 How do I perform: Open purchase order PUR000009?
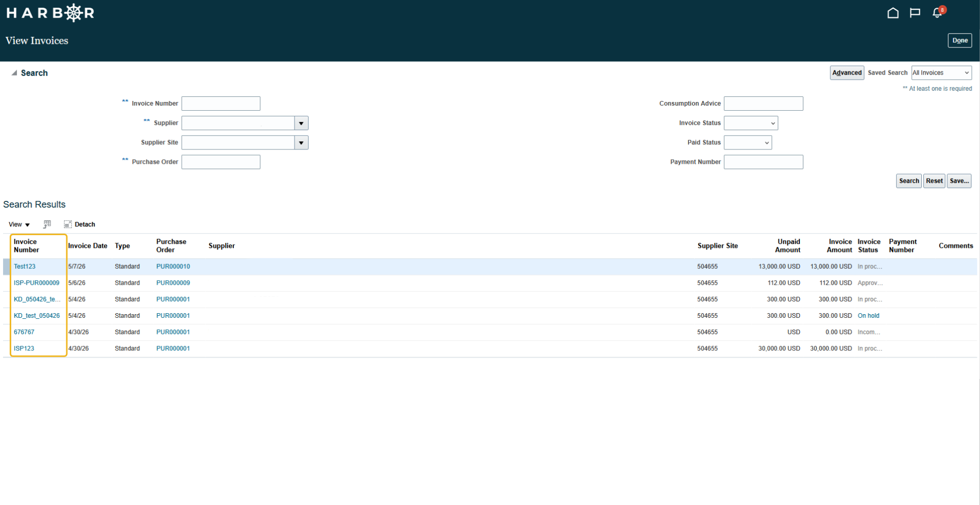(x=173, y=283)
